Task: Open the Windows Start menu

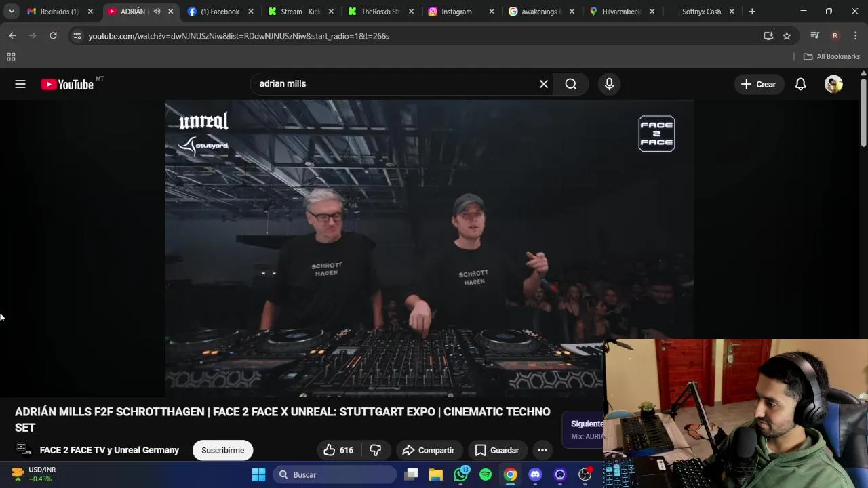Action: point(258,474)
